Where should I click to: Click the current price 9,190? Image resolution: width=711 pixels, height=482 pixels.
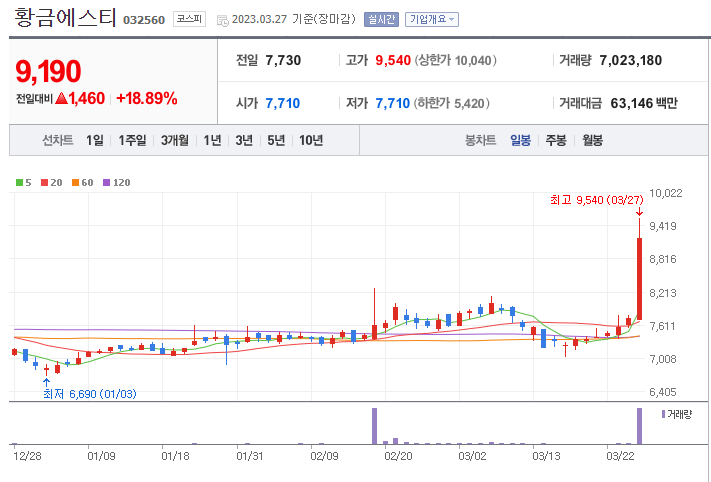coord(48,71)
